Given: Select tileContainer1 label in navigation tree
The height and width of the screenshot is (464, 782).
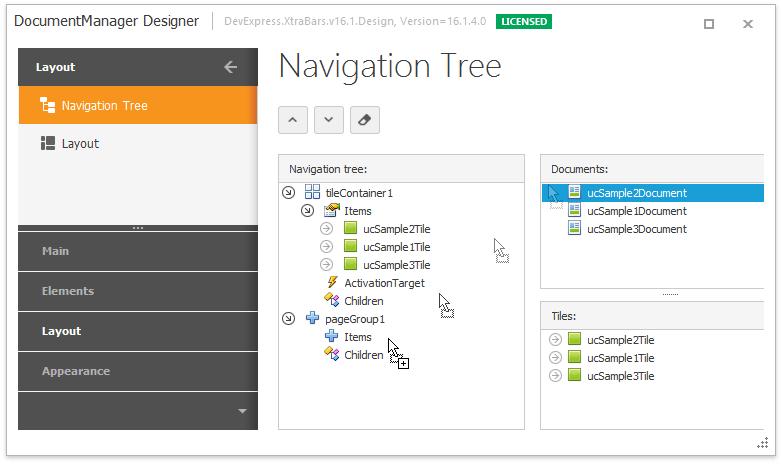Looking at the screenshot, I should coord(359,193).
